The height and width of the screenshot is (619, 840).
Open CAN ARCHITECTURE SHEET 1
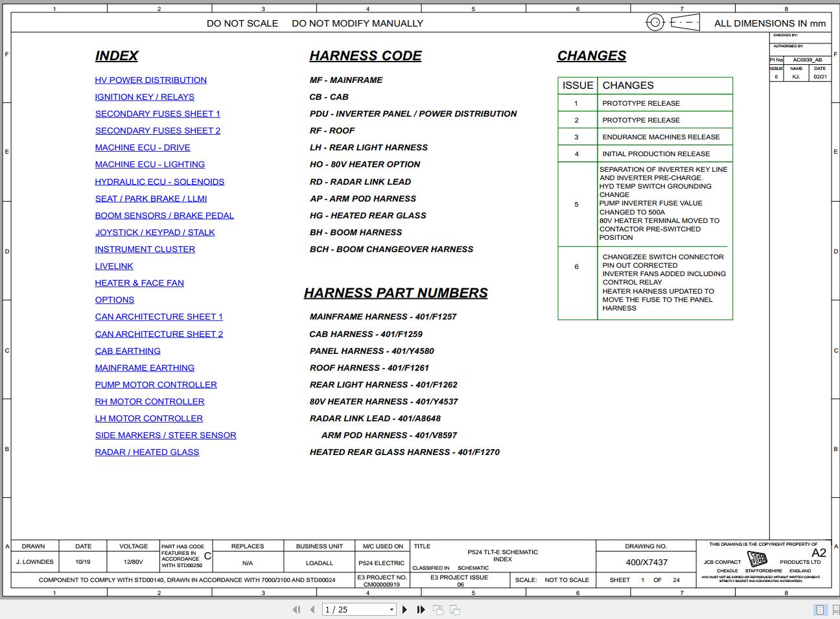click(x=159, y=316)
